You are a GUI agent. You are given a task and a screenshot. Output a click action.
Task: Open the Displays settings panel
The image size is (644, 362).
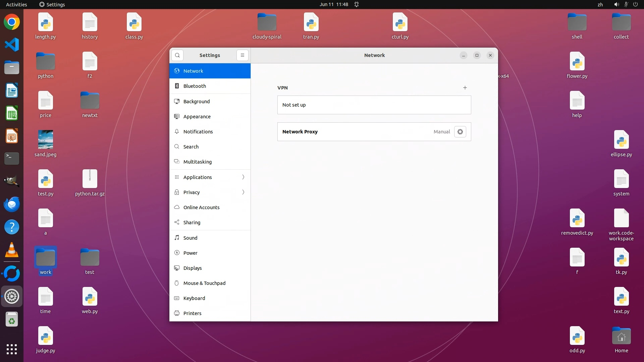[x=193, y=268]
